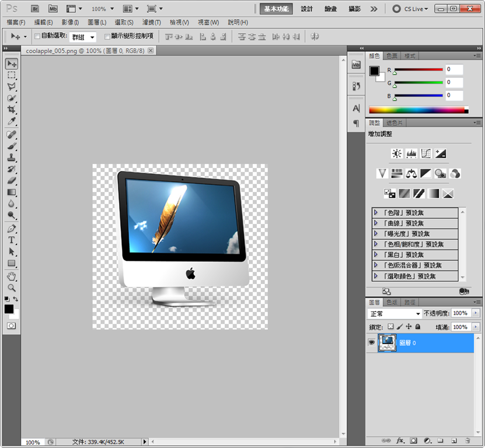Select the Dodge tool
The width and height of the screenshot is (485, 448).
click(12, 215)
